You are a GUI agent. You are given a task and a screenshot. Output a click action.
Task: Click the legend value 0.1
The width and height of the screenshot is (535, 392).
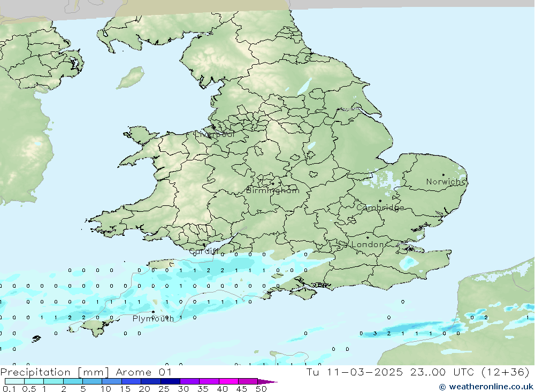9,389
